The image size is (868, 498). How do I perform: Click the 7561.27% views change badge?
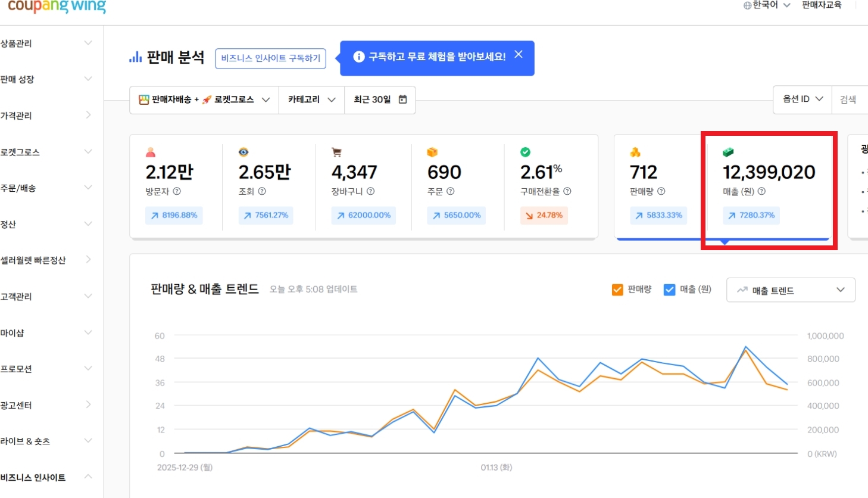pos(267,215)
